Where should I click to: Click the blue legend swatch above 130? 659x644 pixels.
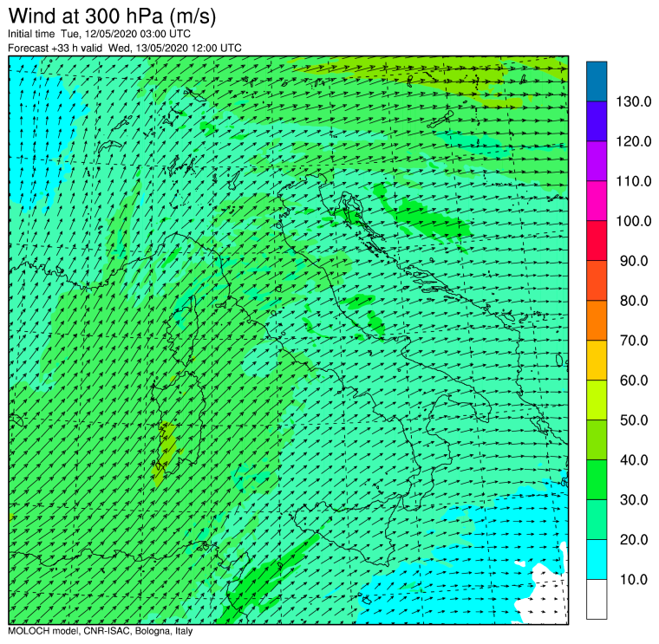coord(597,81)
